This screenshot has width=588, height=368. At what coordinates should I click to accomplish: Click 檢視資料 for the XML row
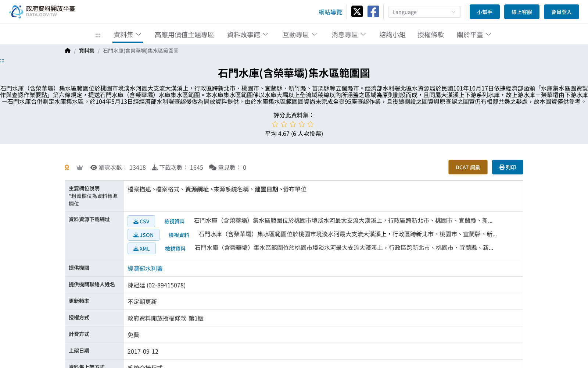pyautogui.click(x=175, y=248)
